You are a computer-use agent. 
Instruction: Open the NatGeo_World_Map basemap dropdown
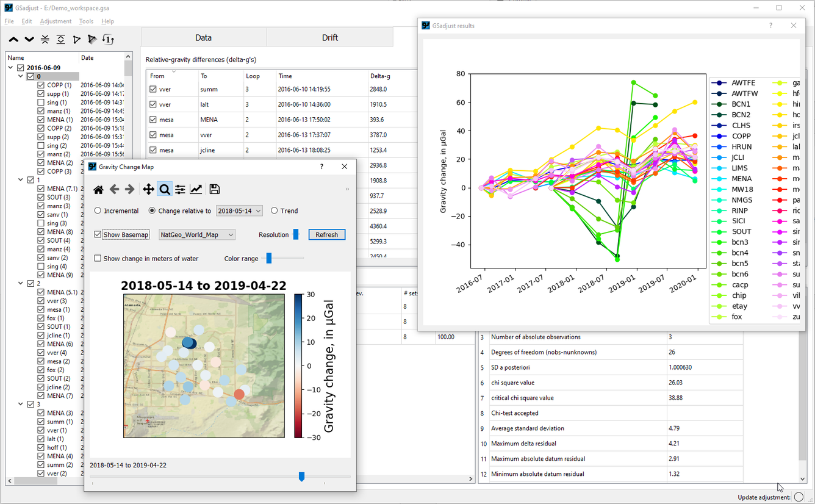(x=196, y=234)
